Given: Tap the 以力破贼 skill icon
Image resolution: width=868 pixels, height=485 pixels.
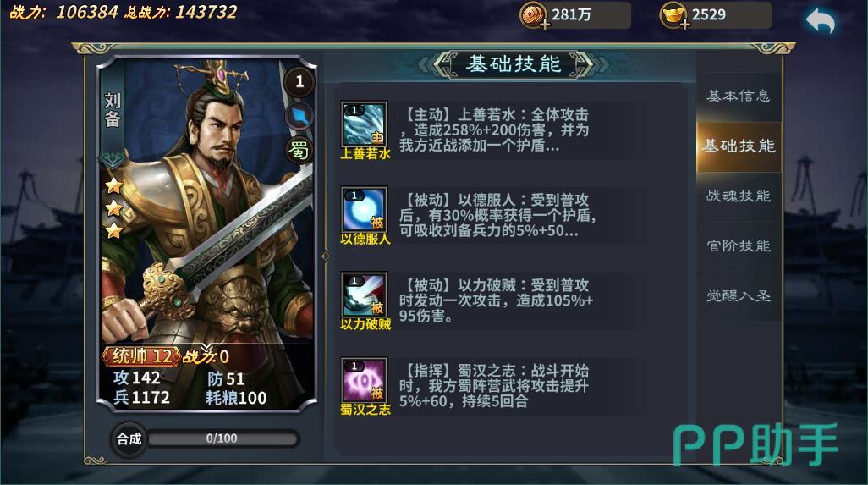Looking at the screenshot, I should tap(365, 295).
